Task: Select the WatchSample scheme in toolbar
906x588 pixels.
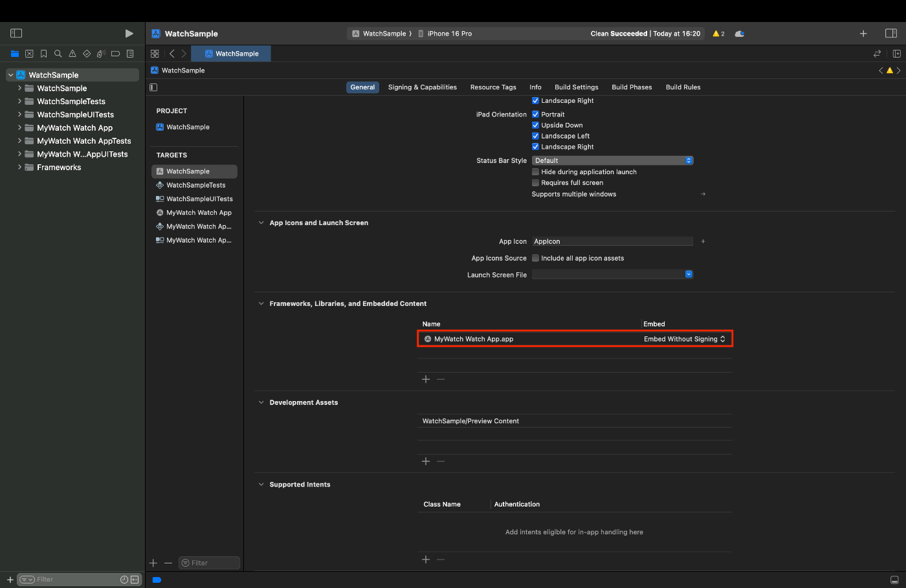Action: point(379,34)
